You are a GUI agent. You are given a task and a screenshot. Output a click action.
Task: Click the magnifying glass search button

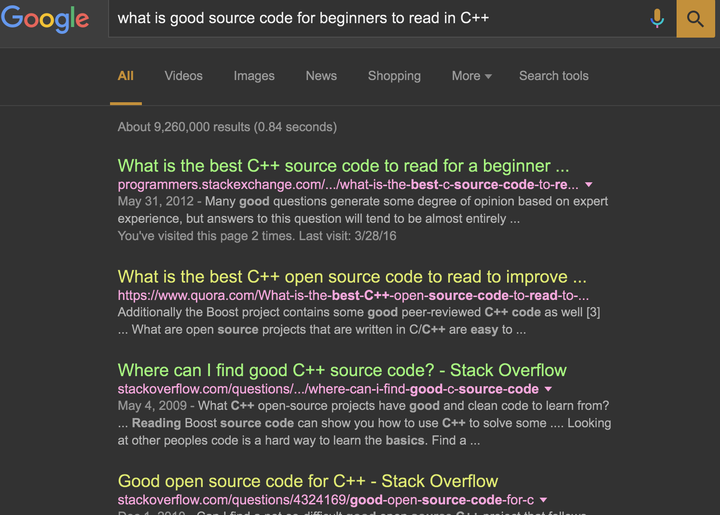(x=696, y=18)
